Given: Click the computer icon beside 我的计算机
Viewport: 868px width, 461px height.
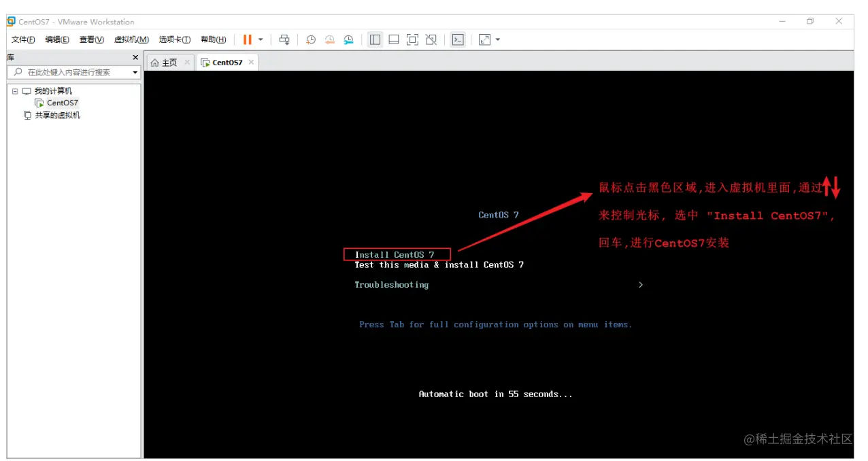Looking at the screenshot, I should 27,91.
